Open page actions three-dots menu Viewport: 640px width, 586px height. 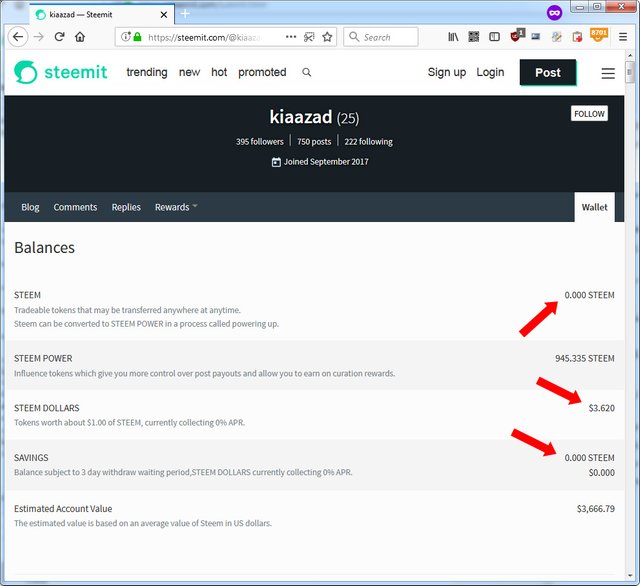click(x=291, y=37)
